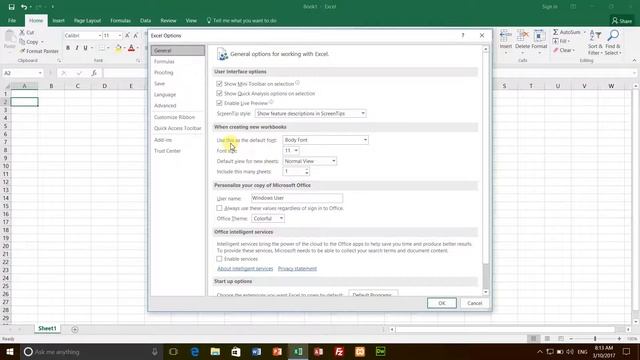Viewport: 640px width, 360px height.
Task: Click the Excel Options vertical scrollbar
Action: [485, 171]
